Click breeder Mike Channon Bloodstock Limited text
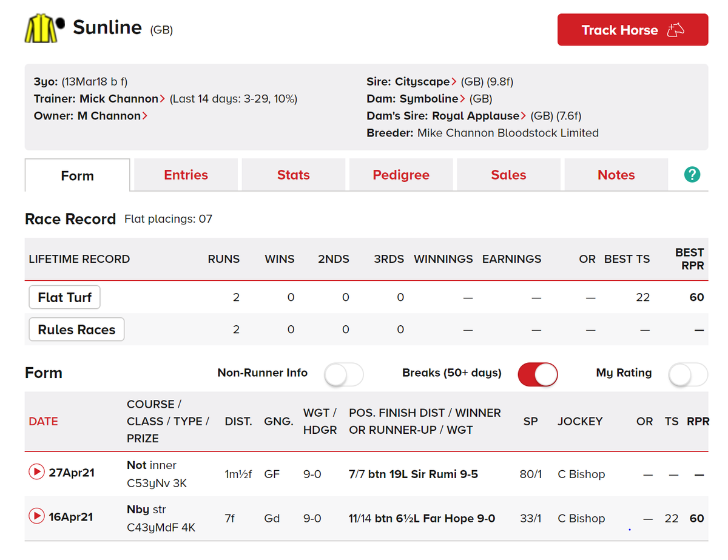 click(508, 133)
